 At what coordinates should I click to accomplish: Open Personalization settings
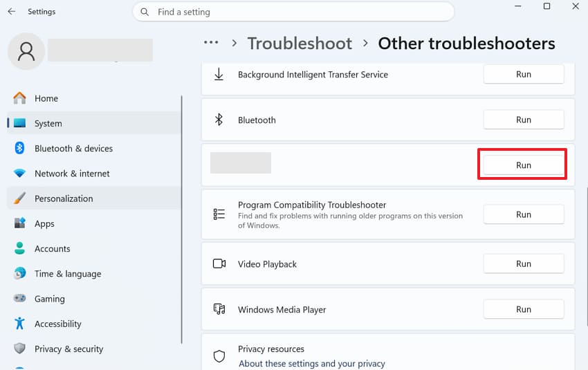(94, 198)
